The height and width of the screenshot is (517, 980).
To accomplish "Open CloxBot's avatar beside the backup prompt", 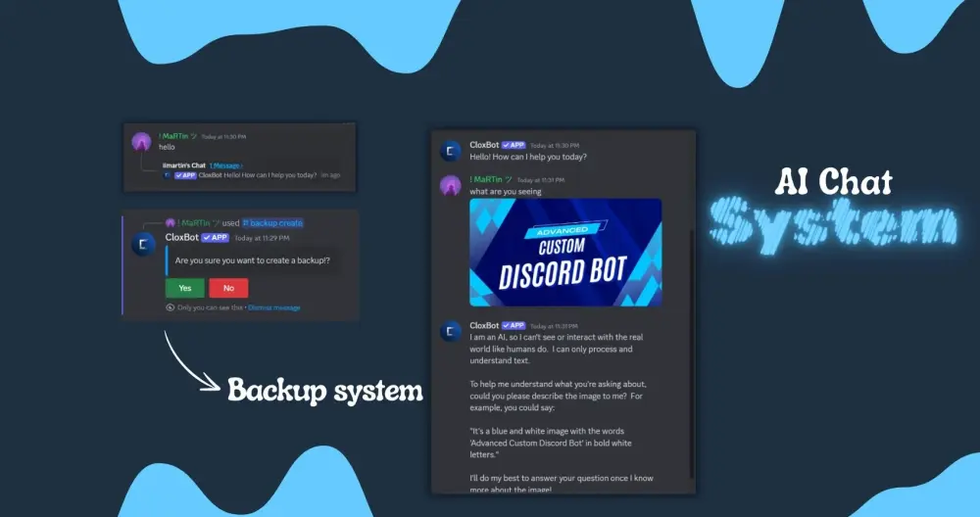I will (x=143, y=244).
